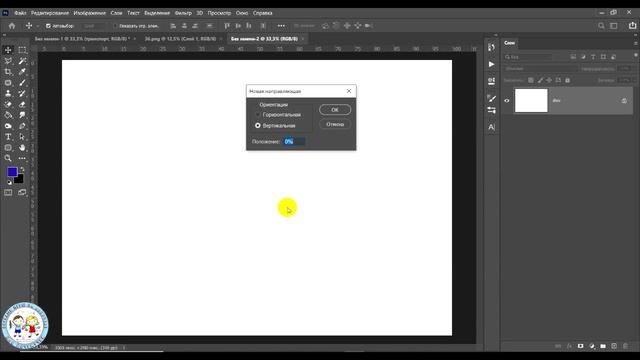Close the Новая направляющая dialog
Screen dimensions: 640x360
(x=349, y=91)
